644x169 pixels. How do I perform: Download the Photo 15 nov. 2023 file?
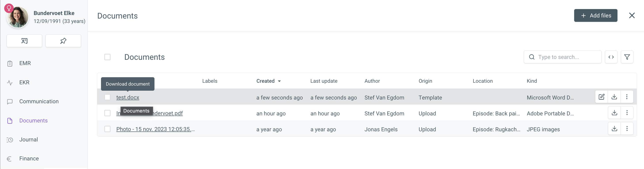coord(614,129)
